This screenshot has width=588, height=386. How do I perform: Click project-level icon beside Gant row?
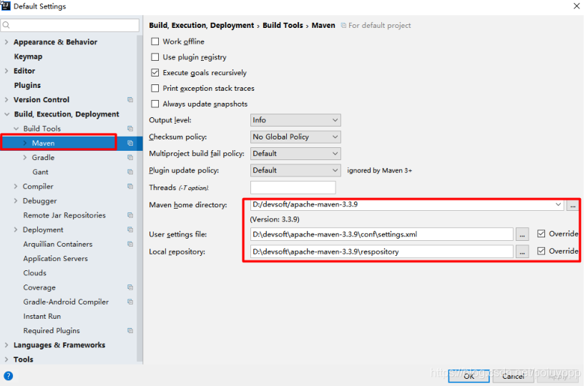(130, 172)
